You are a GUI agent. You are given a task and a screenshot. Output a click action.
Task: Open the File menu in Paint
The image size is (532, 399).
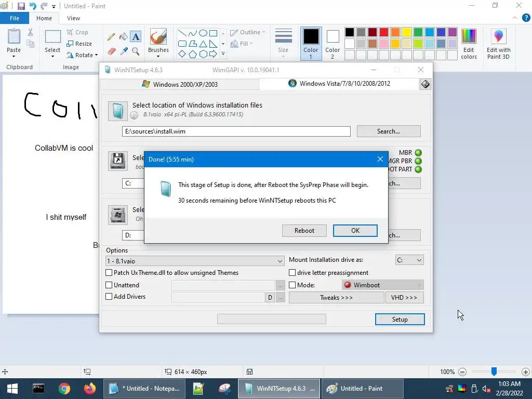[14, 18]
